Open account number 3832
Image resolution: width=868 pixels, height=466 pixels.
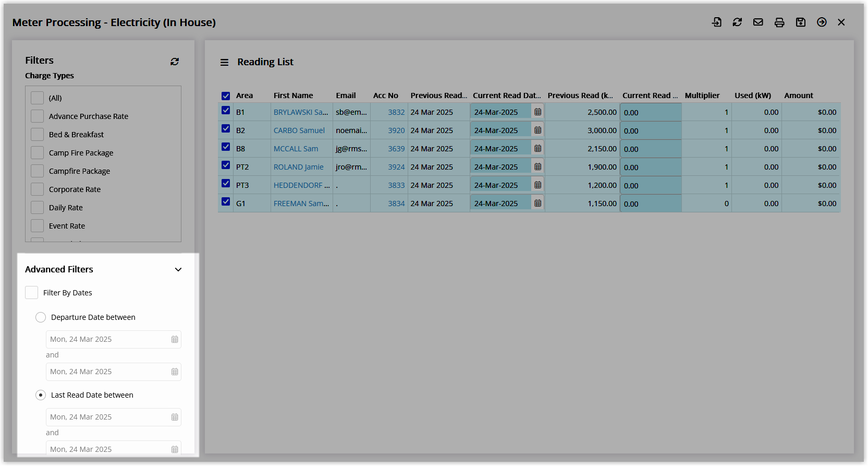pos(396,112)
